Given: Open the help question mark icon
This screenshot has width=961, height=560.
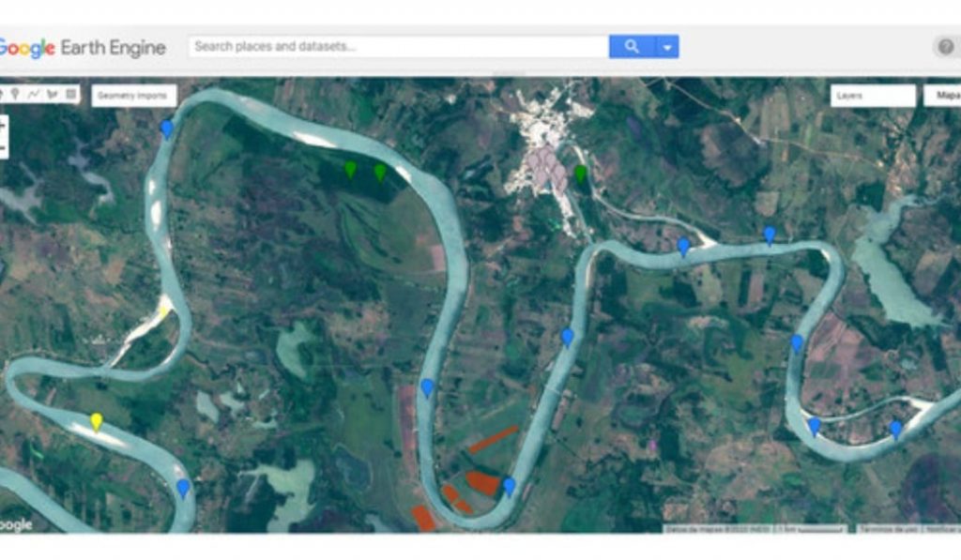Looking at the screenshot, I should coord(945,47).
